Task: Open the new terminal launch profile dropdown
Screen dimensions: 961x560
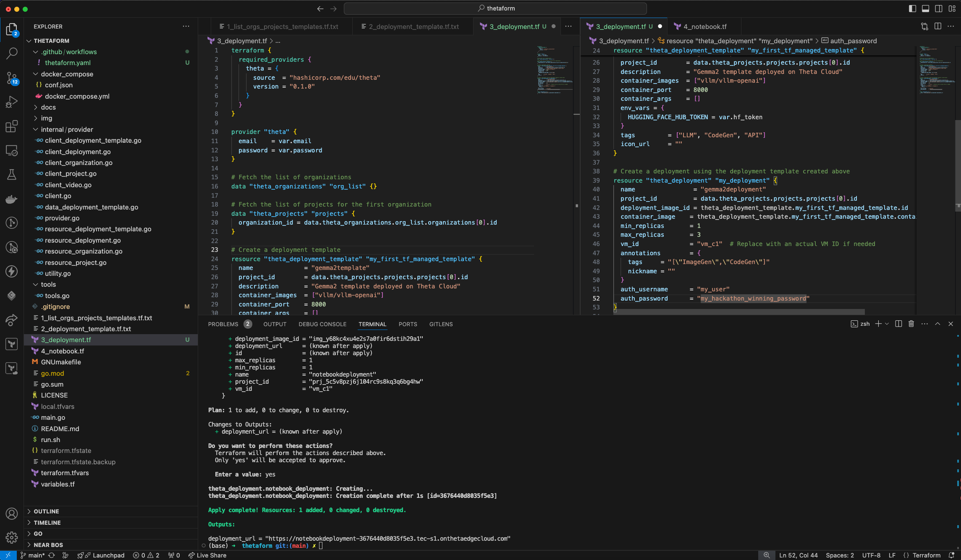Action: point(887,324)
